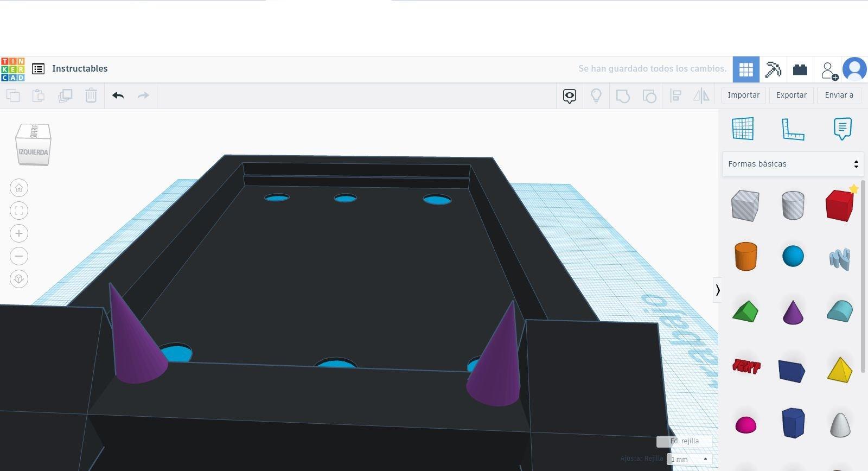Click the Exportar button
Screen dimensions: 868x471
[791, 95]
